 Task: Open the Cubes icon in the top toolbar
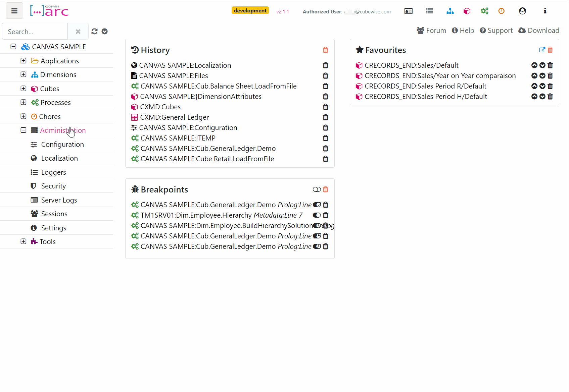coord(467,11)
